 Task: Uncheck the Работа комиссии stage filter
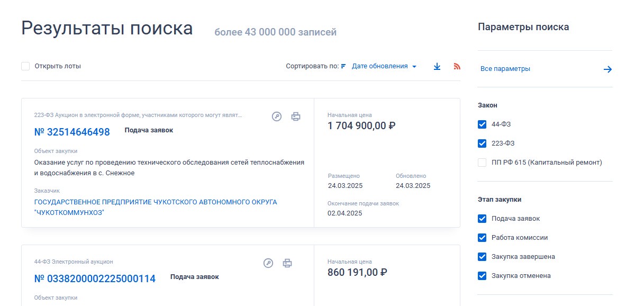pos(482,238)
